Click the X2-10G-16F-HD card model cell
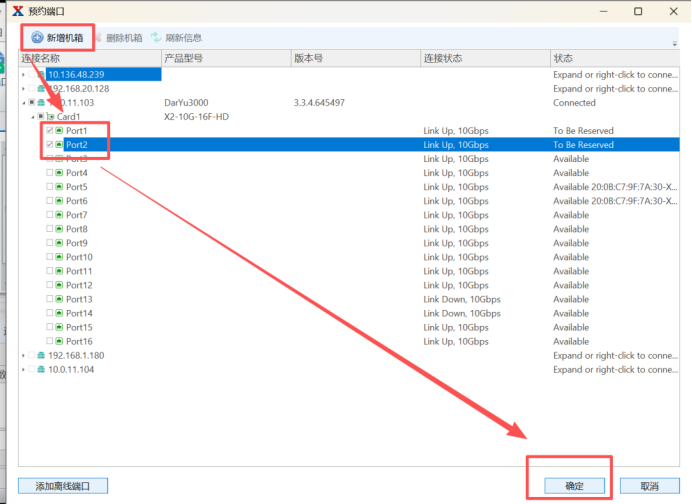Screen dimensions: 692x504 coord(196,117)
